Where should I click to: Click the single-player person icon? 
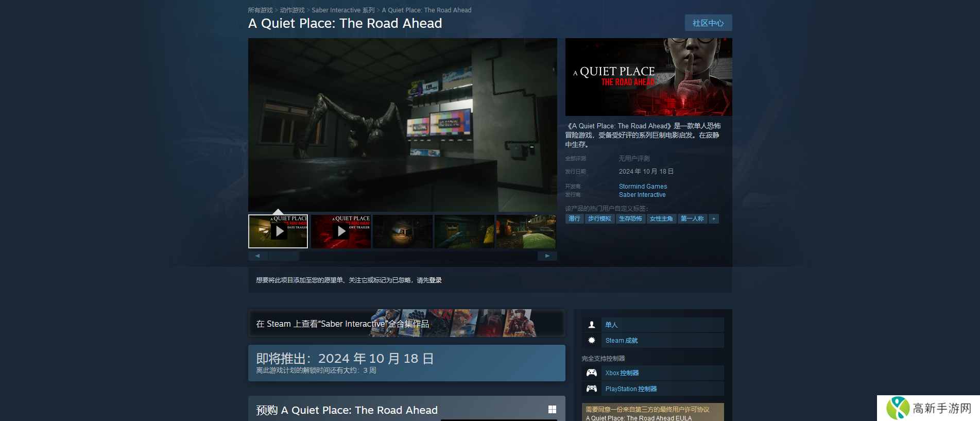(592, 325)
